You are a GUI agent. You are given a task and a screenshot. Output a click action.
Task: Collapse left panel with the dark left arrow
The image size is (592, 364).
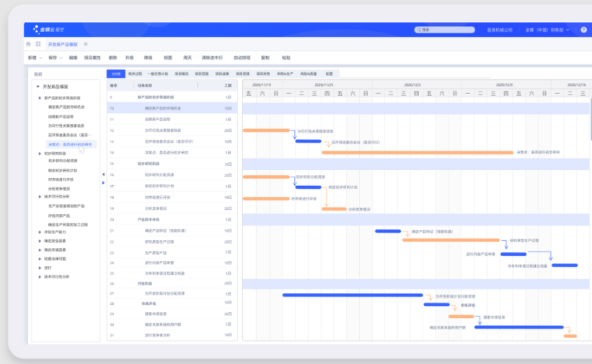coord(103,174)
